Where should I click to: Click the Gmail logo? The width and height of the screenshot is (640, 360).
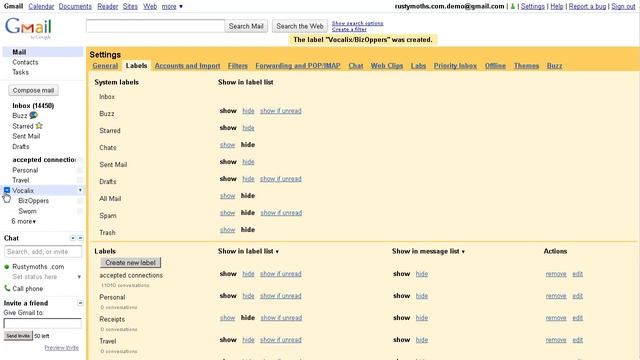[28, 27]
